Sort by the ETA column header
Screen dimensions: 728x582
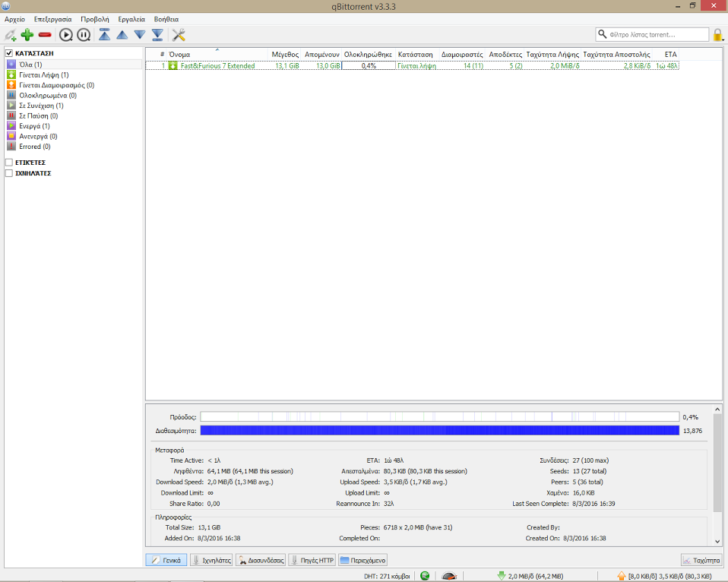point(666,54)
